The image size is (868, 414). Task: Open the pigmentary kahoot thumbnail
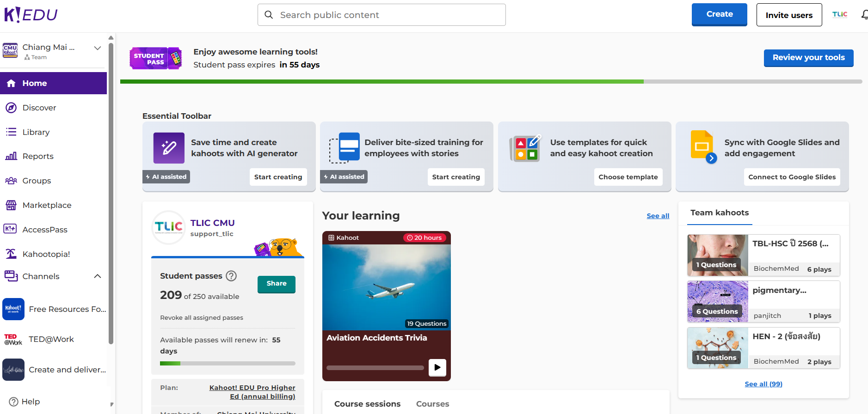click(717, 301)
